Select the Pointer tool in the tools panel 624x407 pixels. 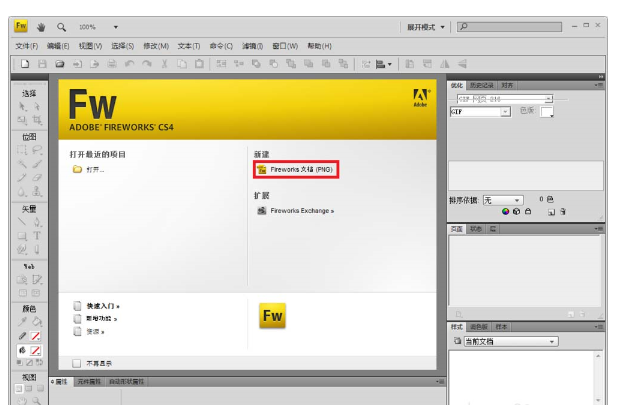(x=22, y=107)
